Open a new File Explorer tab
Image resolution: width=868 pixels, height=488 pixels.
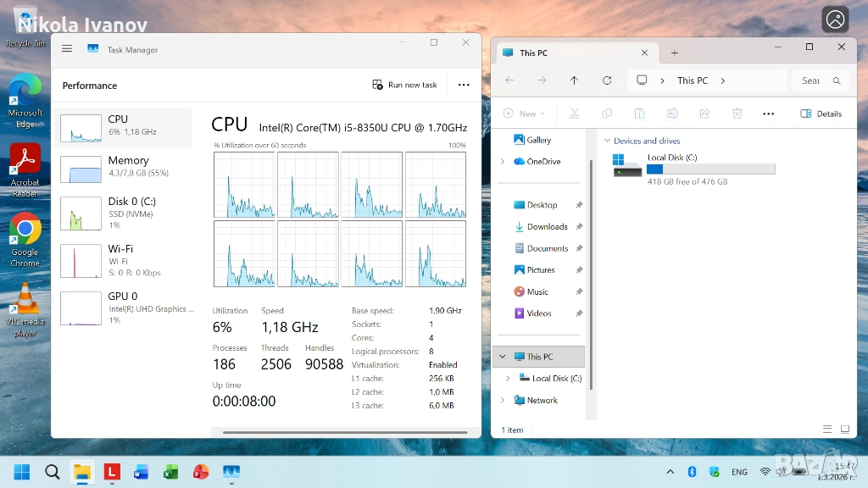click(x=675, y=53)
